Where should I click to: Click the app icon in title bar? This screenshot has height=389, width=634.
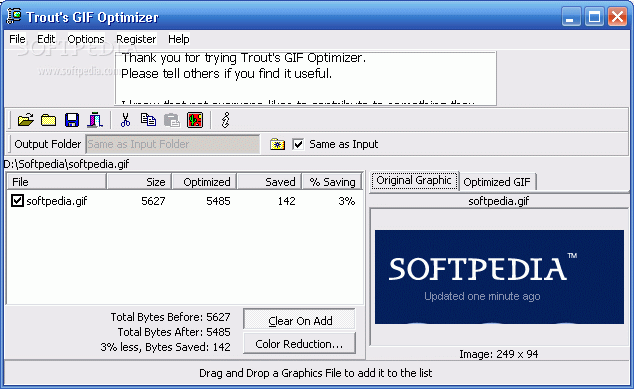(14, 16)
